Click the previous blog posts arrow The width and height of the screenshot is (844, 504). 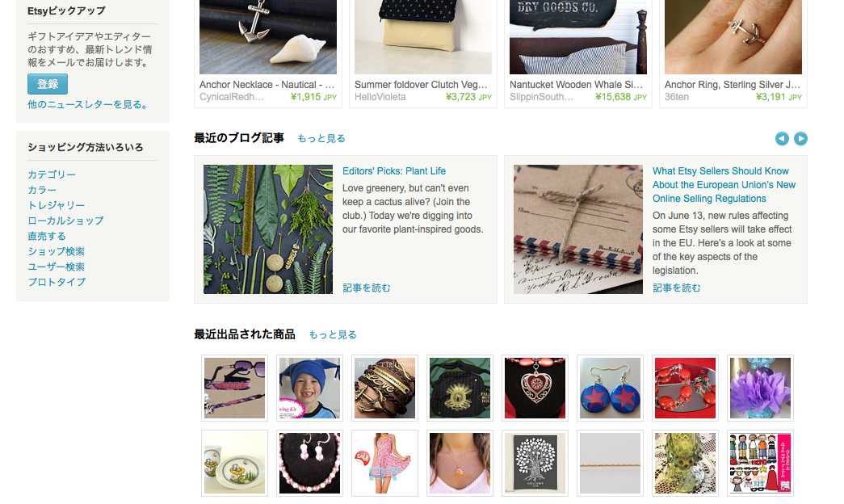point(782,138)
